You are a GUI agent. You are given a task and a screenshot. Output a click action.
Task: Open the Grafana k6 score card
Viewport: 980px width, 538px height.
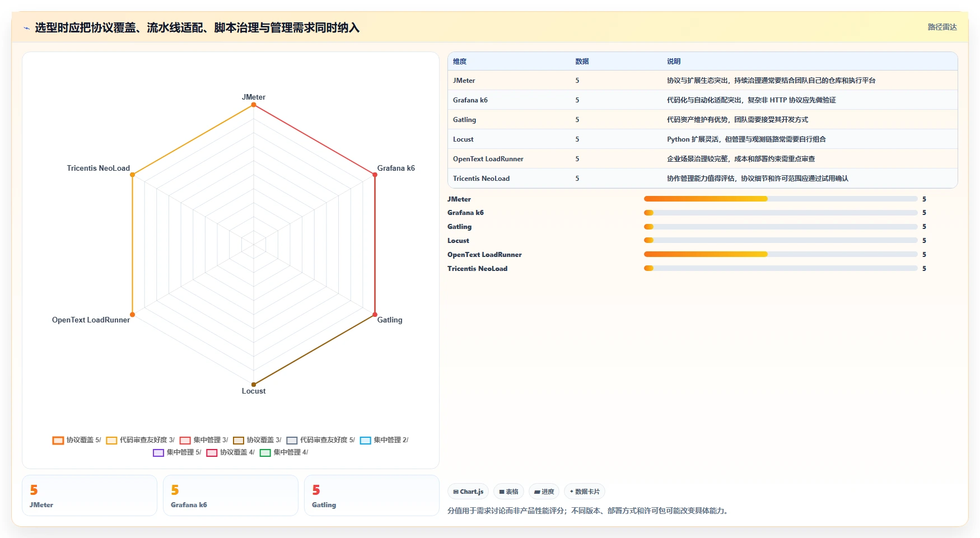tap(231, 495)
